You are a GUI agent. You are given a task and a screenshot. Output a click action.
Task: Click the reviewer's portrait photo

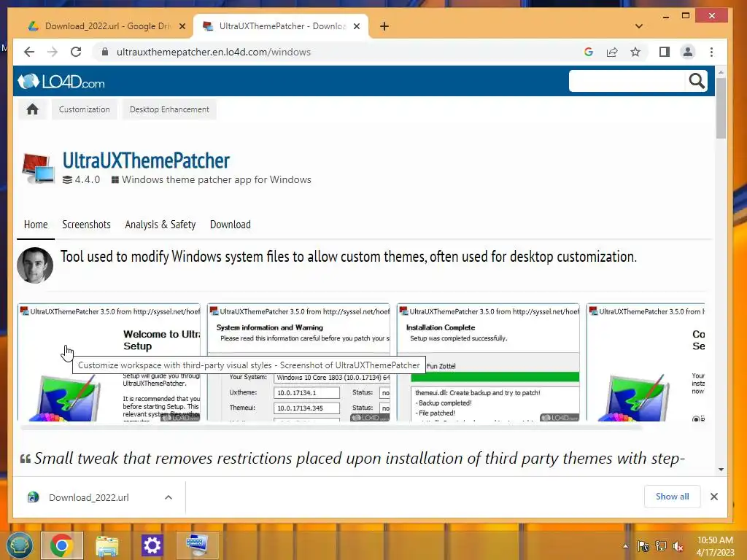35,265
